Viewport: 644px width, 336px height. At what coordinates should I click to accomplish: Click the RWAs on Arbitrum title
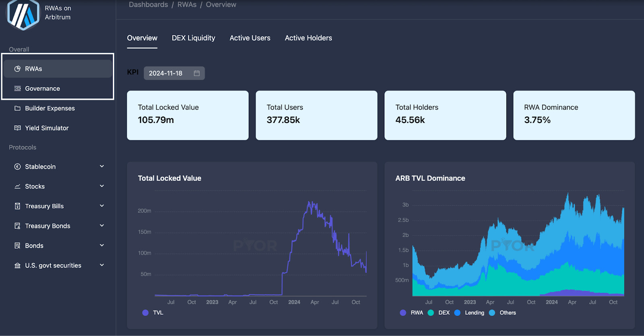(58, 12)
